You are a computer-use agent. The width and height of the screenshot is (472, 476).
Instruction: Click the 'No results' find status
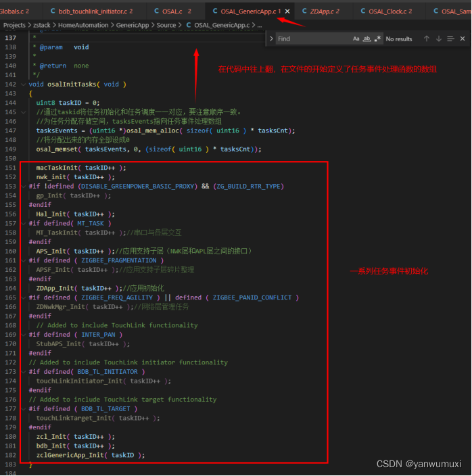[x=398, y=39]
